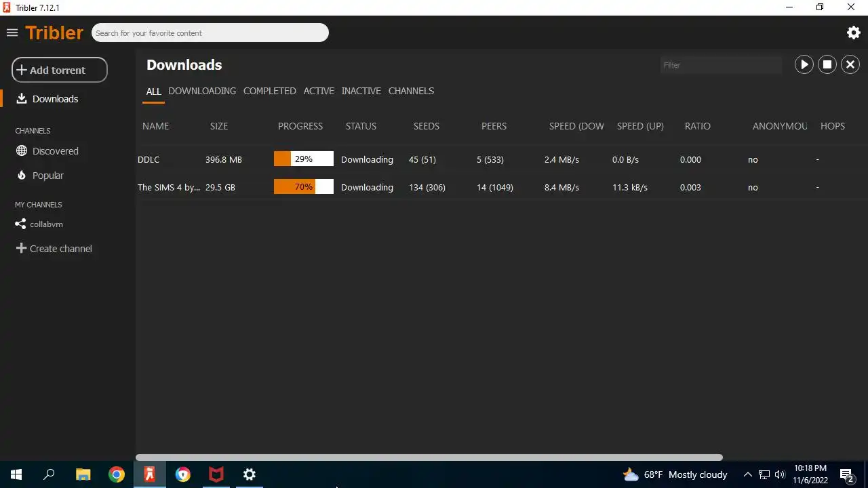
Task: Sort by HOPS column header
Action: coord(833,126)
